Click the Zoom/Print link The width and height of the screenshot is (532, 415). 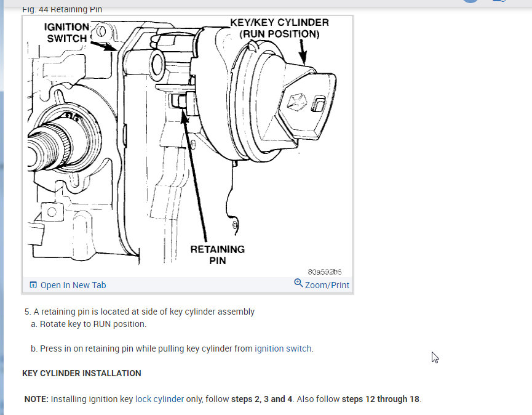327,284
